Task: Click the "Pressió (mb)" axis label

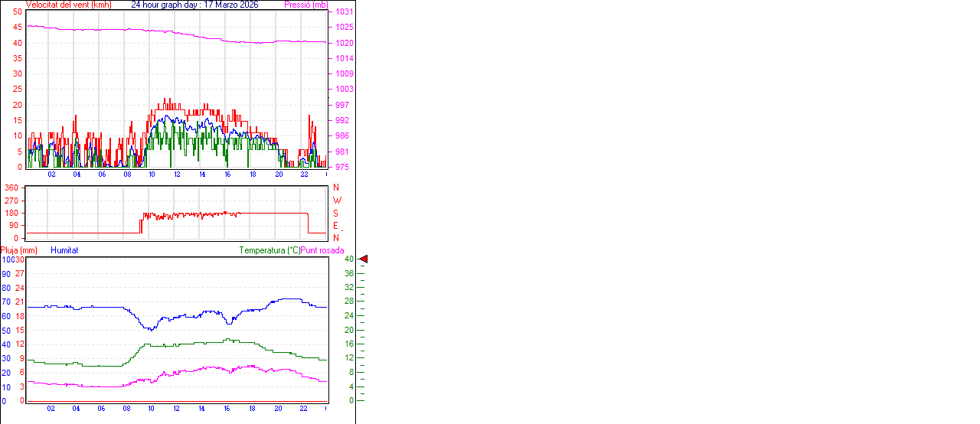Action: (x=305, y=5)
